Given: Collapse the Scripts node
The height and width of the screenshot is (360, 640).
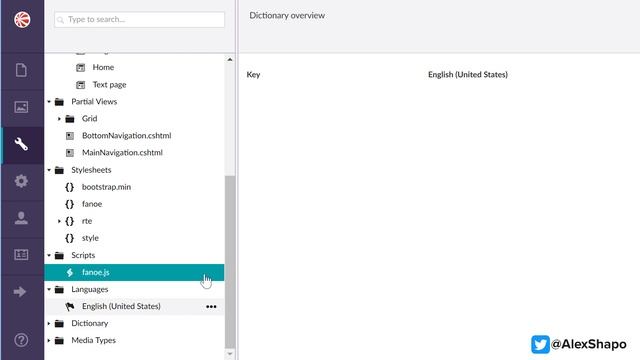Looking at the screenshot, I should tap(49, 256).
